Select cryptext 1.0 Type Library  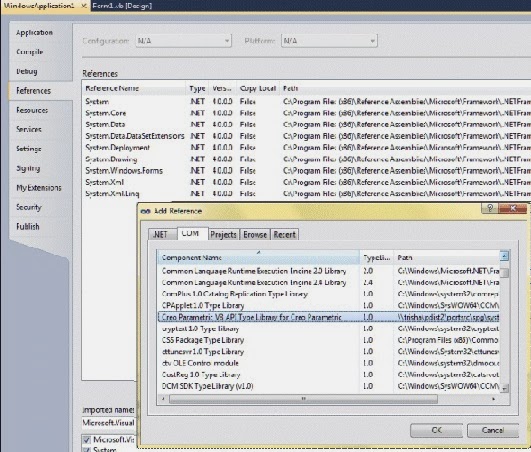click(328, 329)
